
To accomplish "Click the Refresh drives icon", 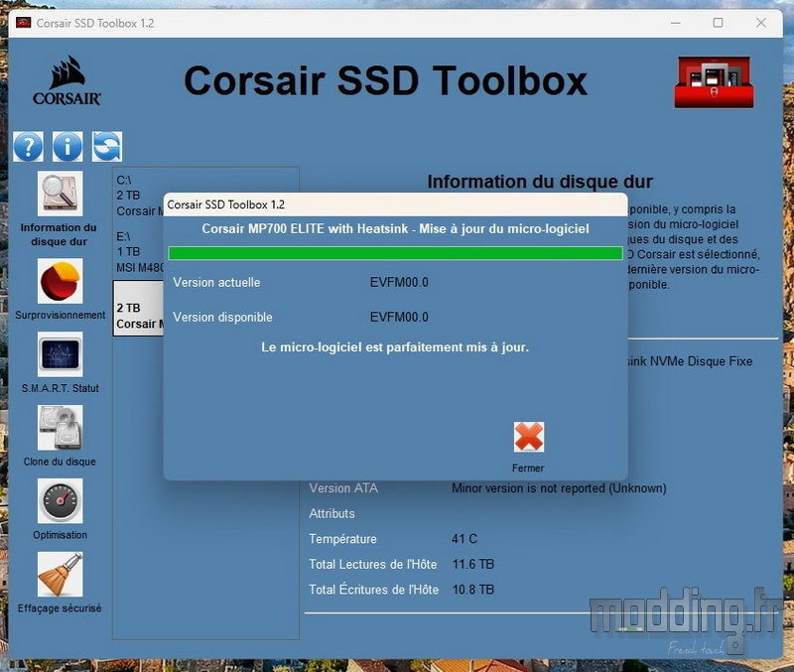I will click(x=107, y=147).
